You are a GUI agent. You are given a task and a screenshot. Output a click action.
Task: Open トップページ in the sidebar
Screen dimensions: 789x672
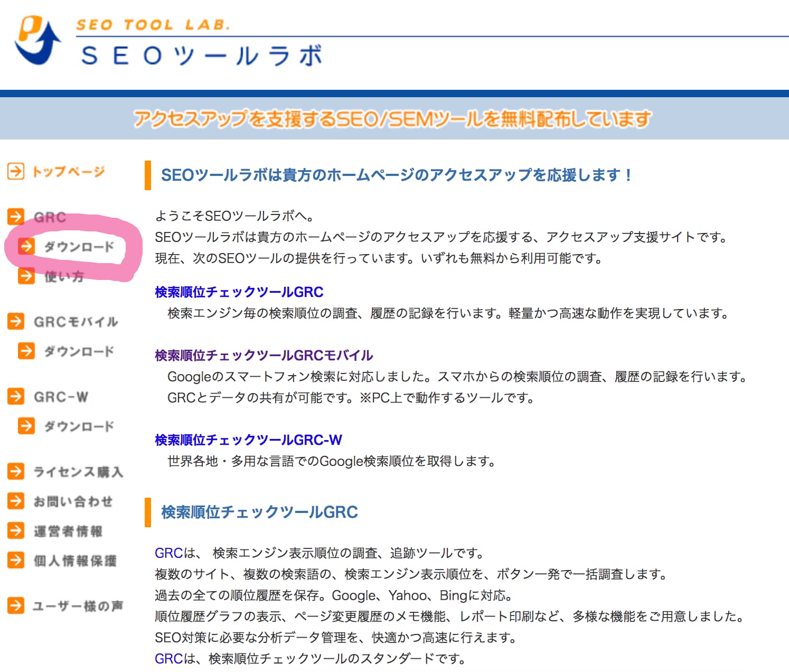[69, 172]
